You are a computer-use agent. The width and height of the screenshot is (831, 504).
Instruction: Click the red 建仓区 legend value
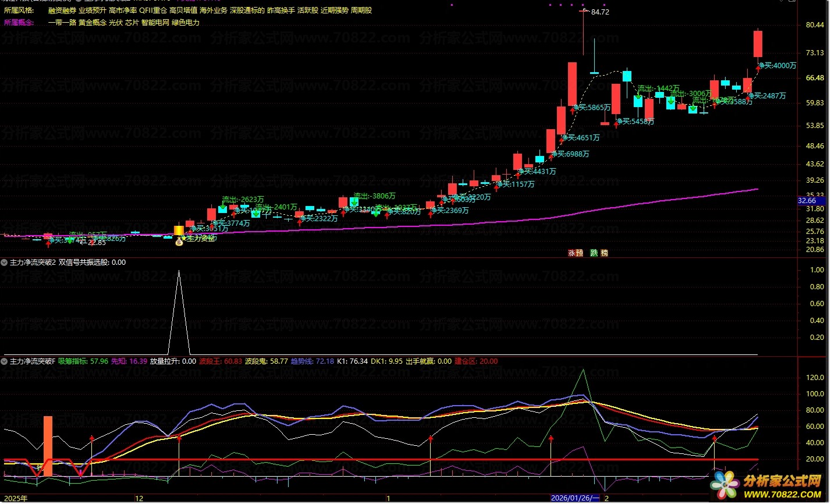[x=476, y=361]
